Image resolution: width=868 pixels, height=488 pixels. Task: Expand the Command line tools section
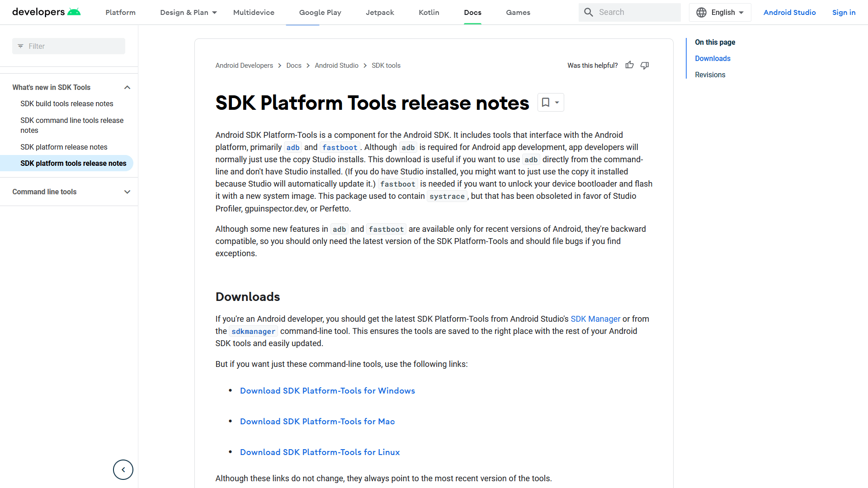127,192
